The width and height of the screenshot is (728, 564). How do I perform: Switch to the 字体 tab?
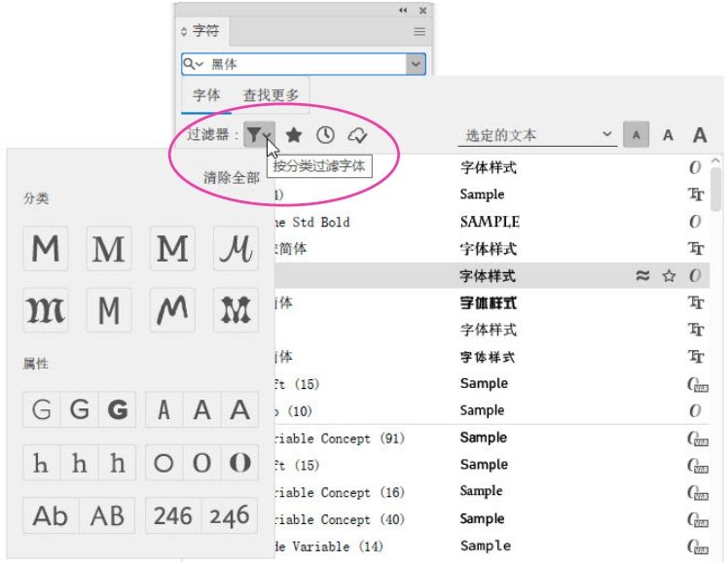pos(206,95)
